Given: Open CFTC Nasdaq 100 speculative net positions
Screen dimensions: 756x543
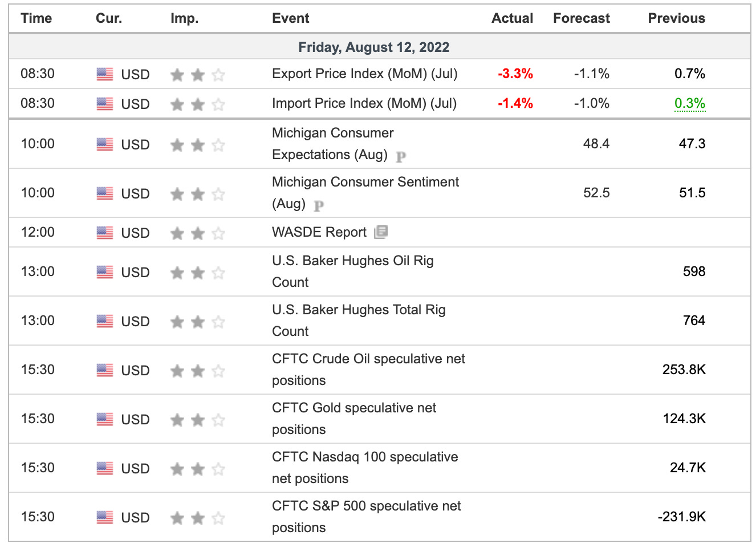Looking at the screenshot, I should 364,467.
